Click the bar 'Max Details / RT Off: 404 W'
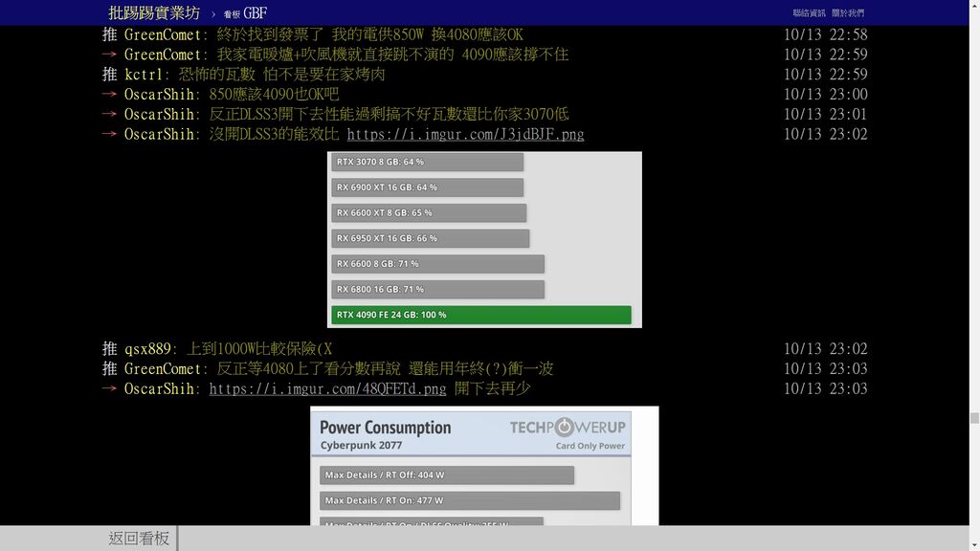The image size is (980, 551). click(x=447, y=475)
